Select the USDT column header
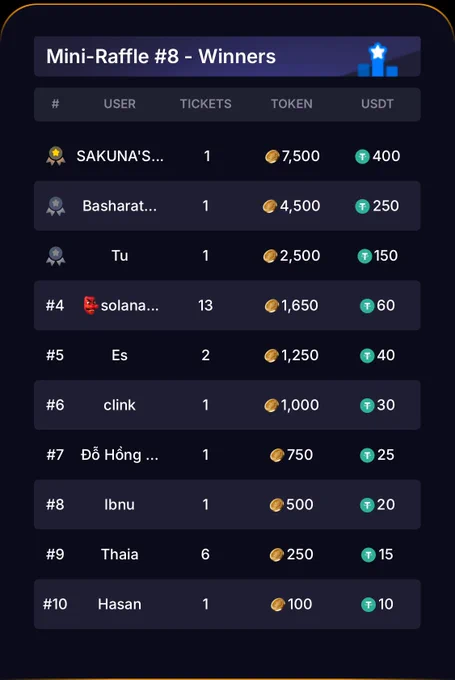This screenshot has width=455, height=680. 377,104
